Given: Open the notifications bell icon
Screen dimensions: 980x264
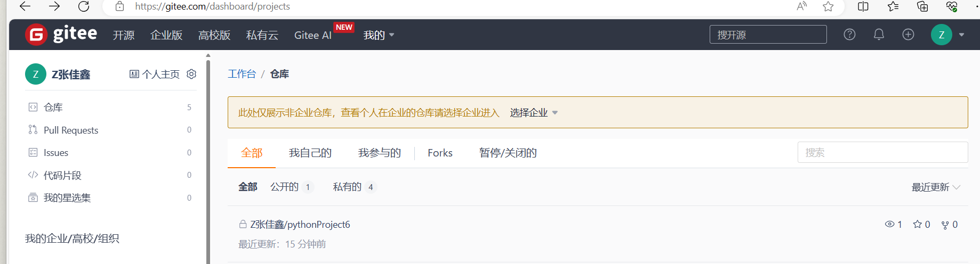Looking at the screenshot, I should [879, 35].
